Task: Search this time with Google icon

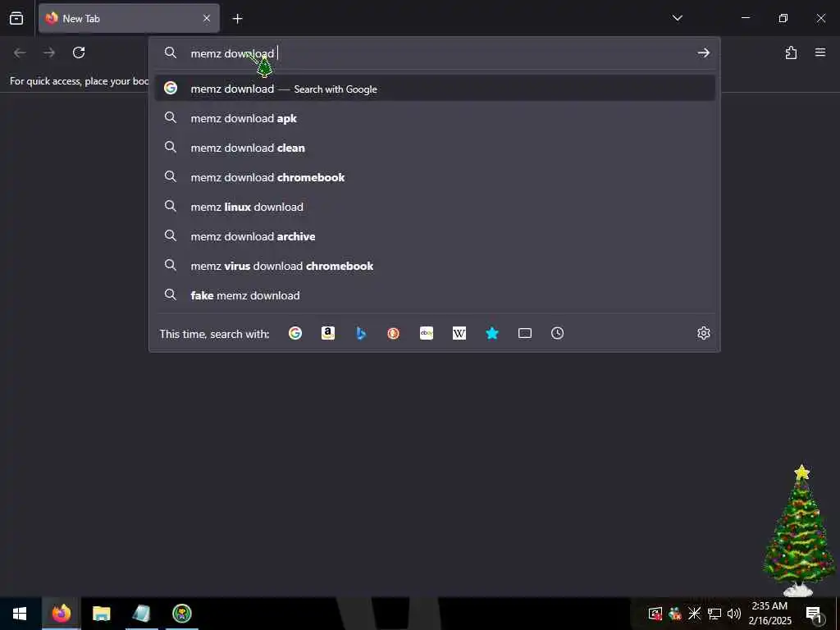Action: (x=295, y=333)
